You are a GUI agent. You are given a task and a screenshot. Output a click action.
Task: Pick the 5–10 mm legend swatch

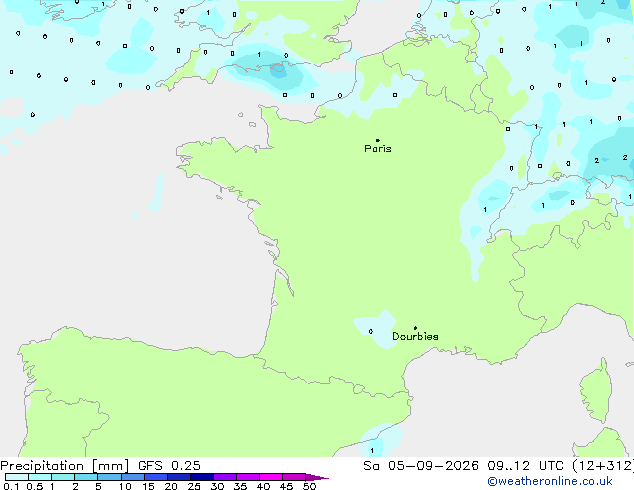click(109, 477)
